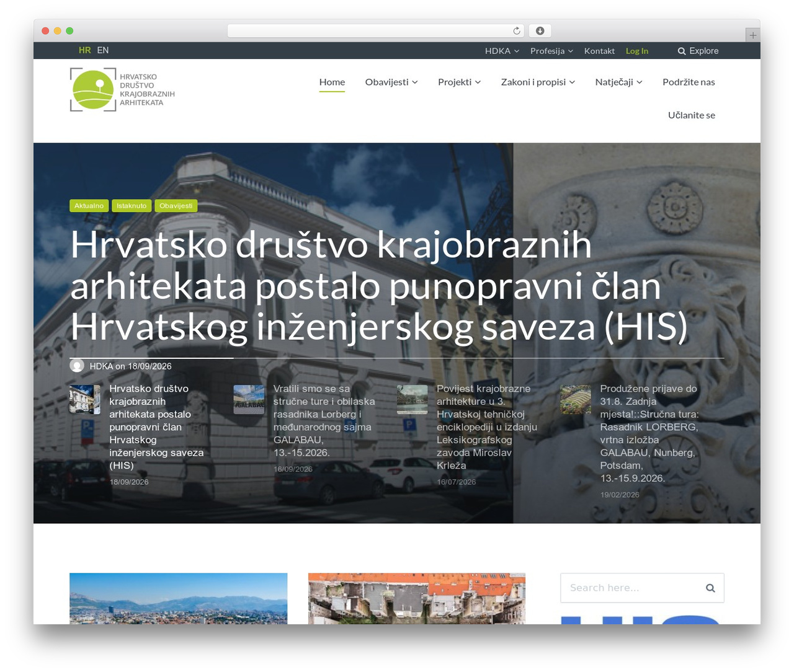
Task: Click the date 19/02/2026 under Produžene slide
Action: point(620,495)
